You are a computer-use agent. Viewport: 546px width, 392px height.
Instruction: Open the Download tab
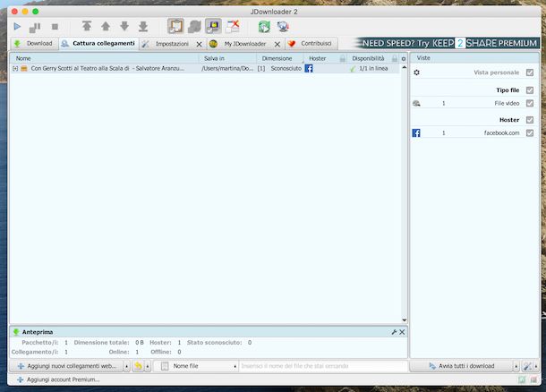tap(34, 44)
